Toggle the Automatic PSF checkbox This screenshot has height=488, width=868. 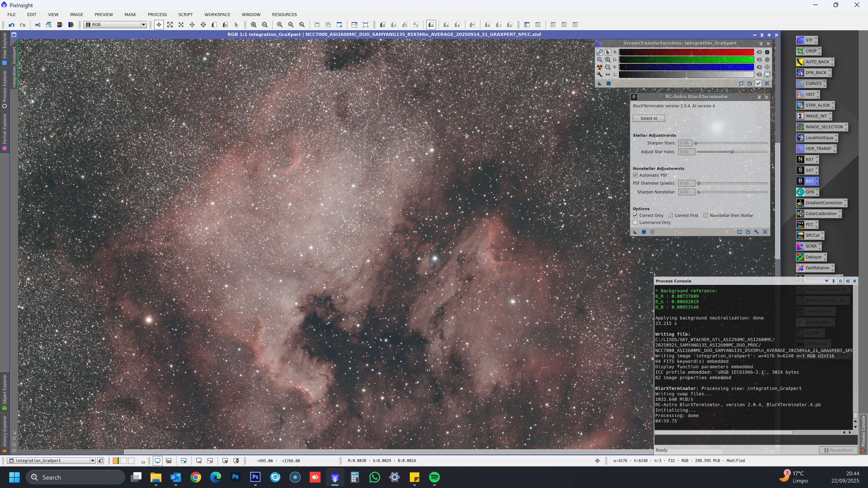tap(635, 175)
